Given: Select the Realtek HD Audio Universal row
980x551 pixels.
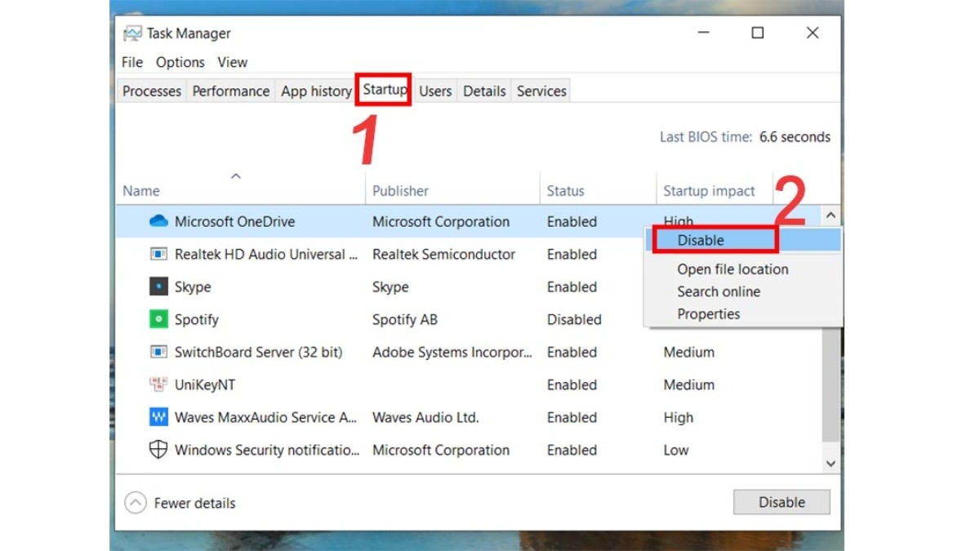Looking at the screenshot, I should point(266,254).
